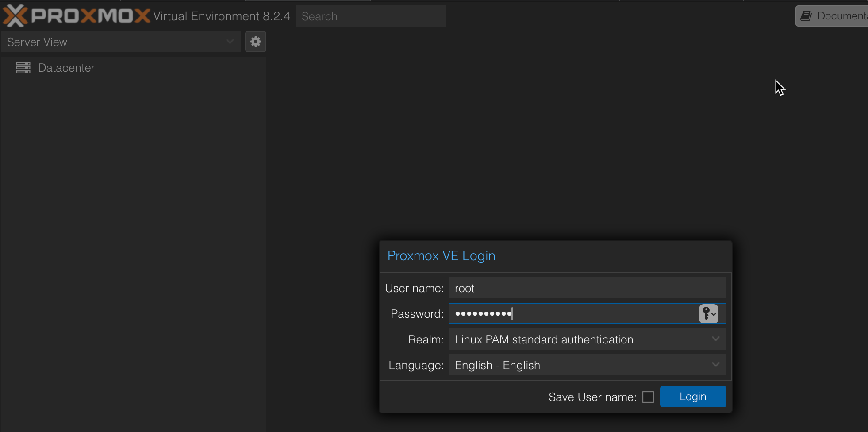Open the Language dropdown chevron
The height and width of the screenshot is (432, 868).
click(x=715, y=365)
